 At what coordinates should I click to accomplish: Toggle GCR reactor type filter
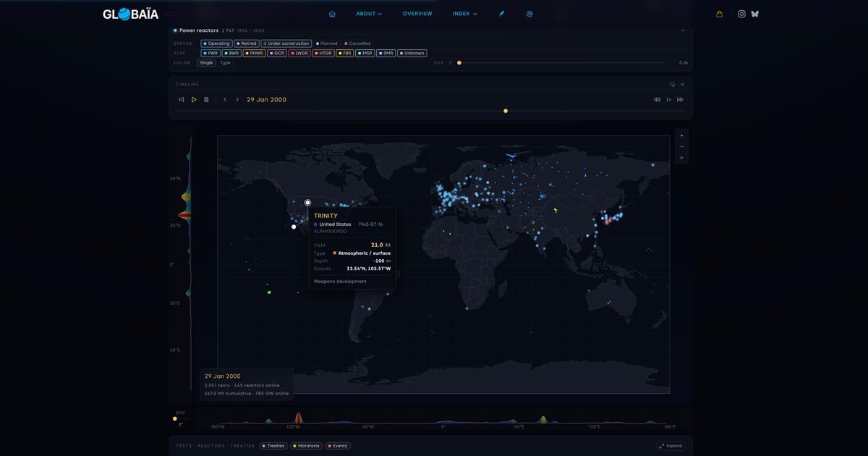point(277,53)
